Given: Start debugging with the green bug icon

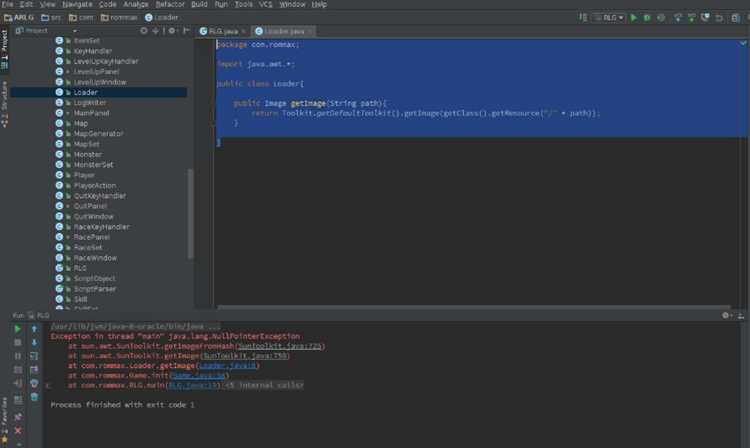Looking at the screenshot, I should (647, 18).
